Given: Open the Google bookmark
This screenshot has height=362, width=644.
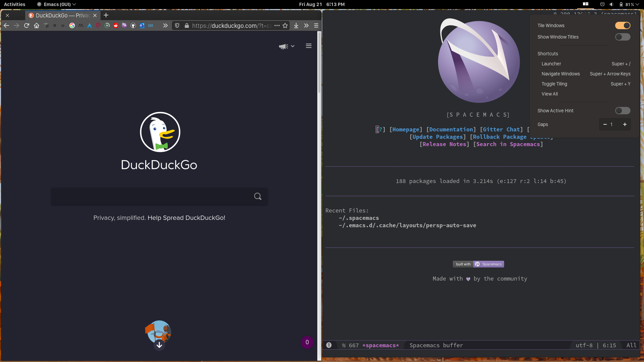Looking at the screenshot, I should pos(72,25).
